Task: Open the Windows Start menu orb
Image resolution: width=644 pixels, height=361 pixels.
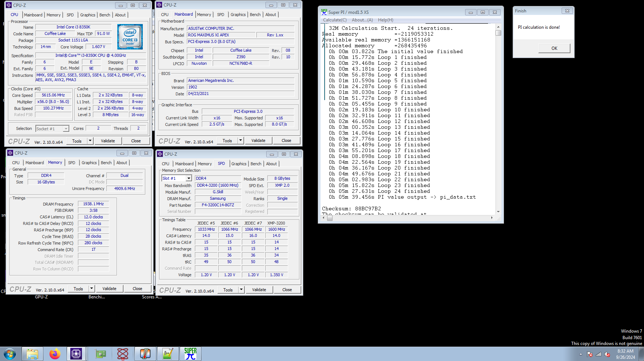Action: coord(10,354)
